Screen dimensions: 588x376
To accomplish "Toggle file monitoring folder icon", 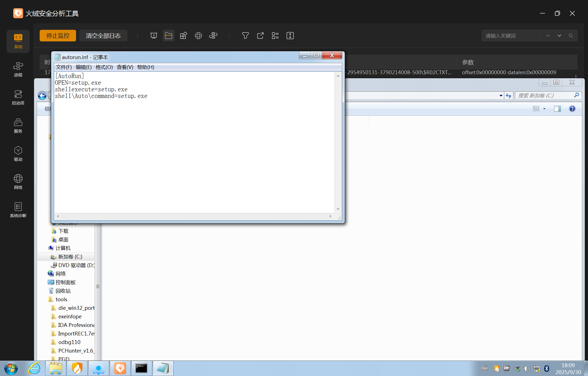I will pyautogui.click(x=168, y=36).
